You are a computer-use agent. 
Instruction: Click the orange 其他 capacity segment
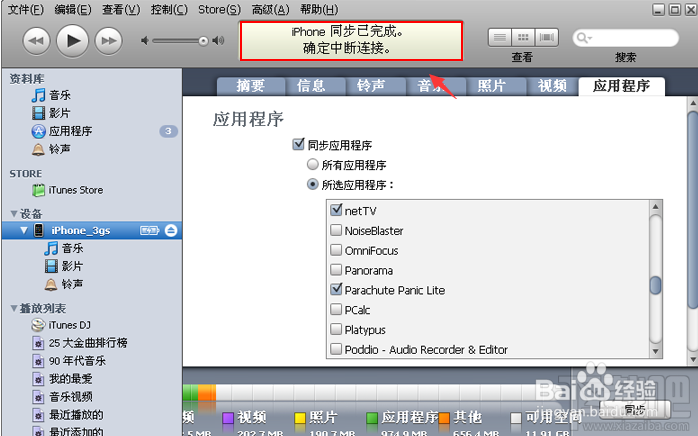(207, 392)
